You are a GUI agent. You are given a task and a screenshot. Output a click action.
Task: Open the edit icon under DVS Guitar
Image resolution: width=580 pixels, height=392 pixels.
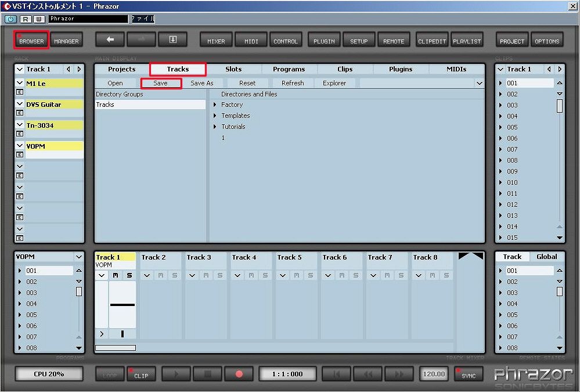pyautogui.click(x=20, y=113)
